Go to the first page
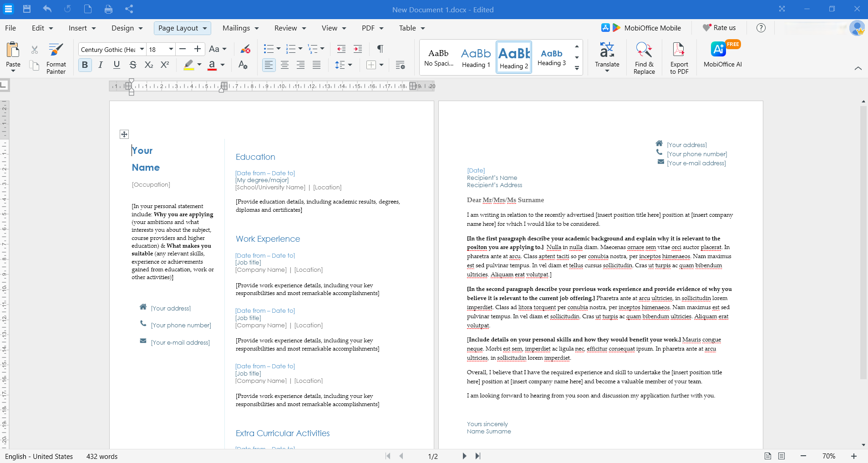Image resolution: width=868 pixels, height=463 pixels. pos(388,456)
